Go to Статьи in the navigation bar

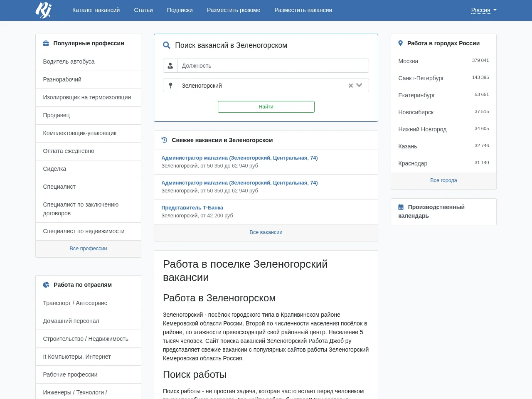pos(143,10)
